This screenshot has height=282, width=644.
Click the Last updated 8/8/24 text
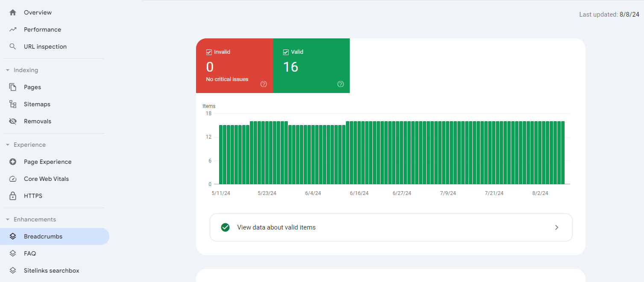[x=609, y=15]
